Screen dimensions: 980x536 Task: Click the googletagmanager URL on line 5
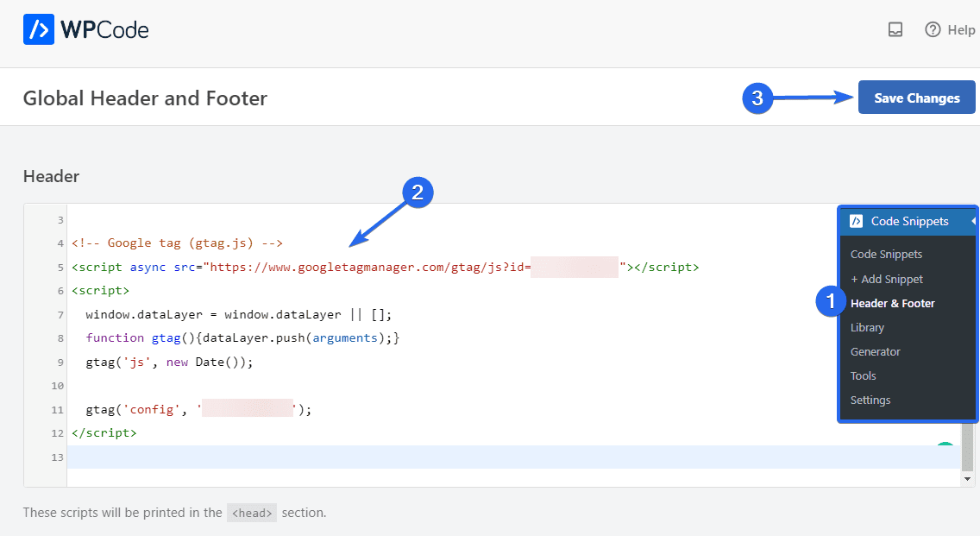[x=370, y=267]
